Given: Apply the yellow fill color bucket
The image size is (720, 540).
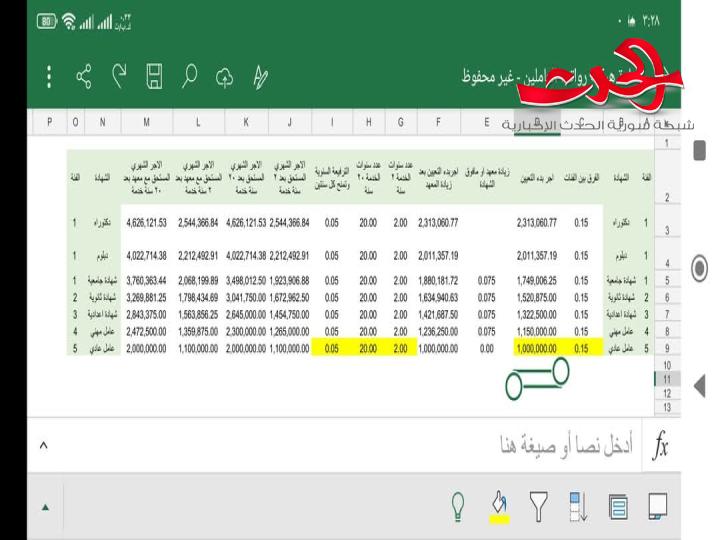Looking at the screenshot, I should 499,508.
